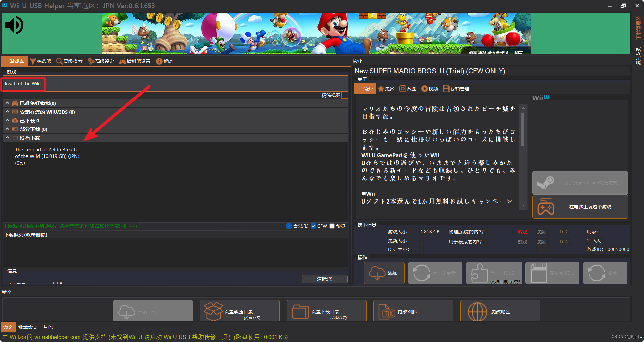Click the 更改密匙 TIK button

(x=413, y=311)
